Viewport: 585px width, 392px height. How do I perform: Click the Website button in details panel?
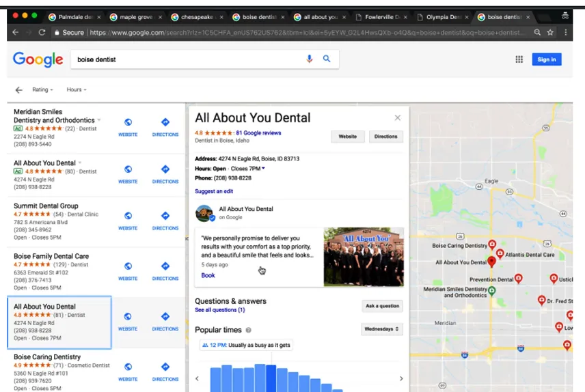click(348, 137)
